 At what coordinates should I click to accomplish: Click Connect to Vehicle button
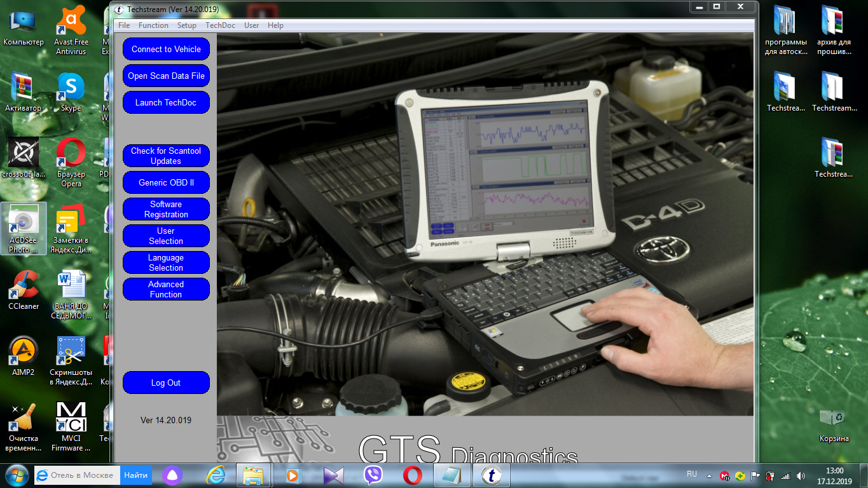point(166,49)
